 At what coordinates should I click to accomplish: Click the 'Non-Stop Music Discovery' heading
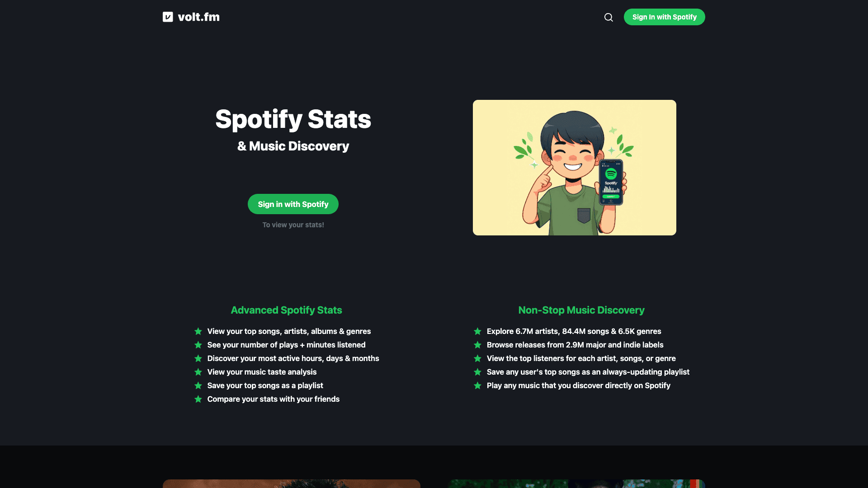click(581, 310)
